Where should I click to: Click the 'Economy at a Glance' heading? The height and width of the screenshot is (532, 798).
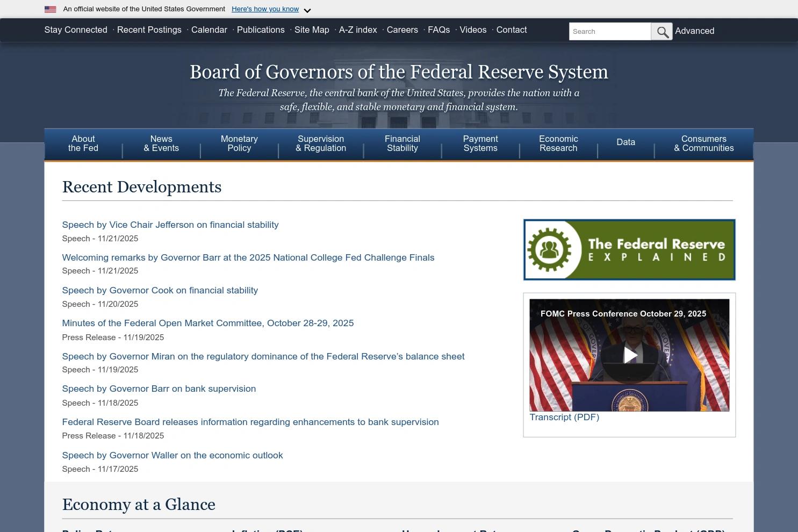139,505
